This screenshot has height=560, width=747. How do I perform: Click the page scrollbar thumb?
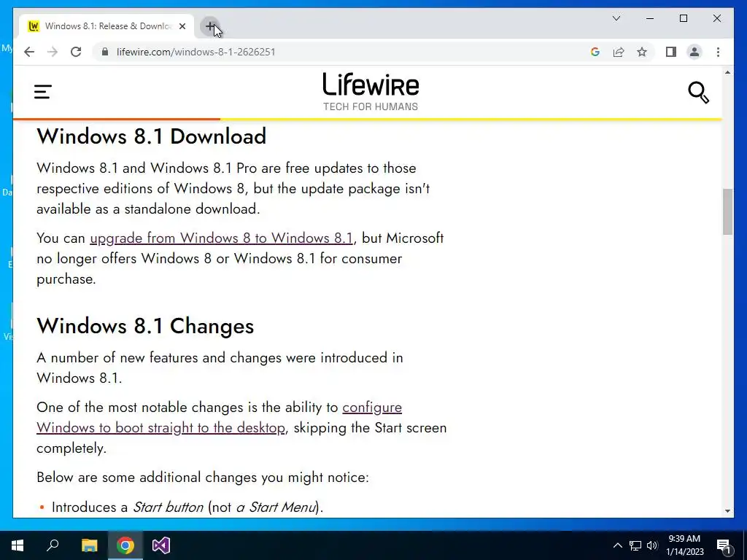click(727, 211)
